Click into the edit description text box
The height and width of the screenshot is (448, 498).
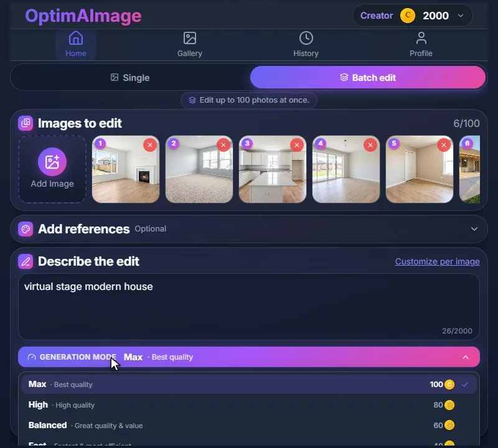(x=248, y=307)
